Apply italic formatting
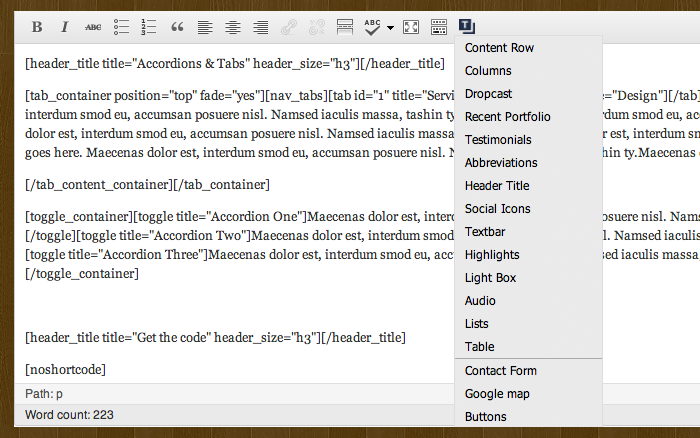 click(65, 27)
